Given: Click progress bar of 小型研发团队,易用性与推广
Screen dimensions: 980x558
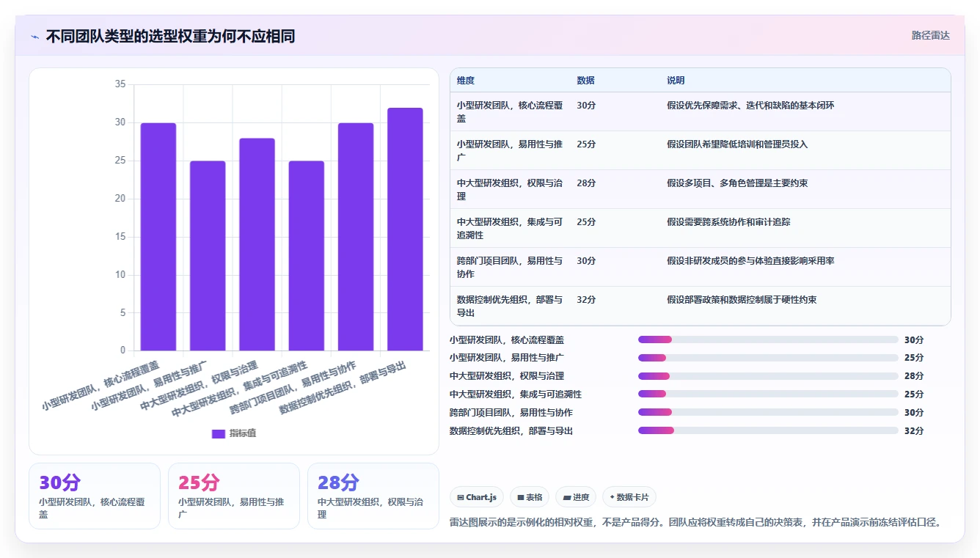Looking at the screenshot, I should (768, 358).
